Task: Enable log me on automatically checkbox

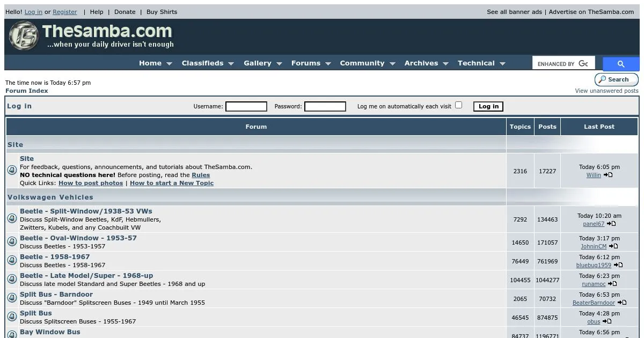Action: [458, 105]
